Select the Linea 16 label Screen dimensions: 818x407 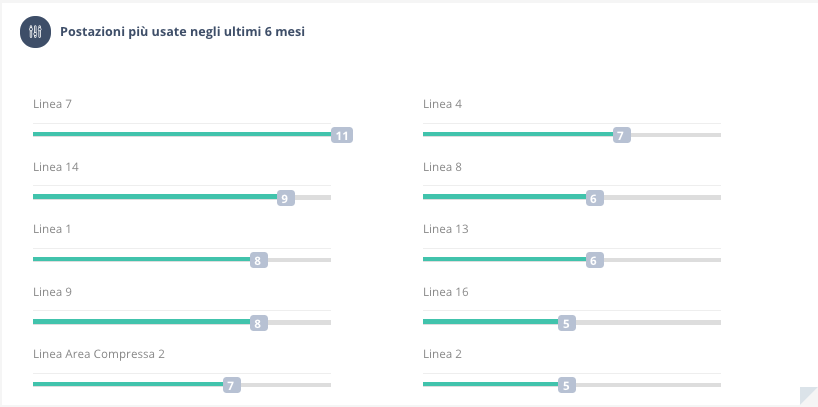click(446, 292)
